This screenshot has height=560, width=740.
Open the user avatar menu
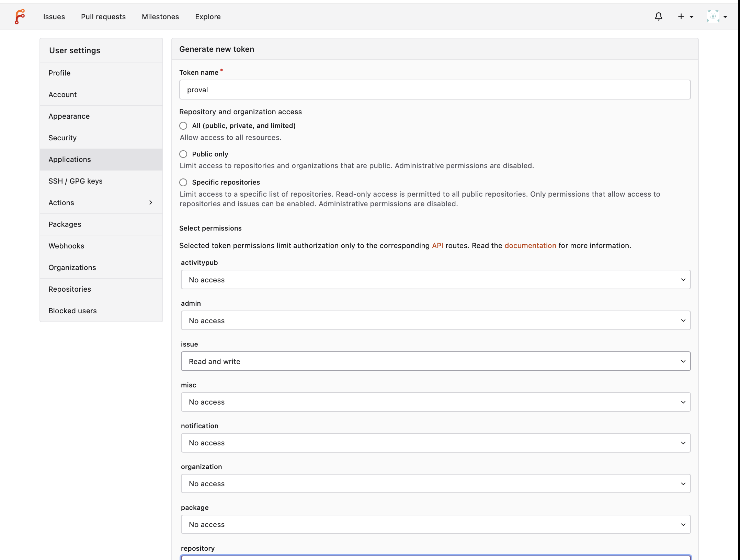point(717,16)
